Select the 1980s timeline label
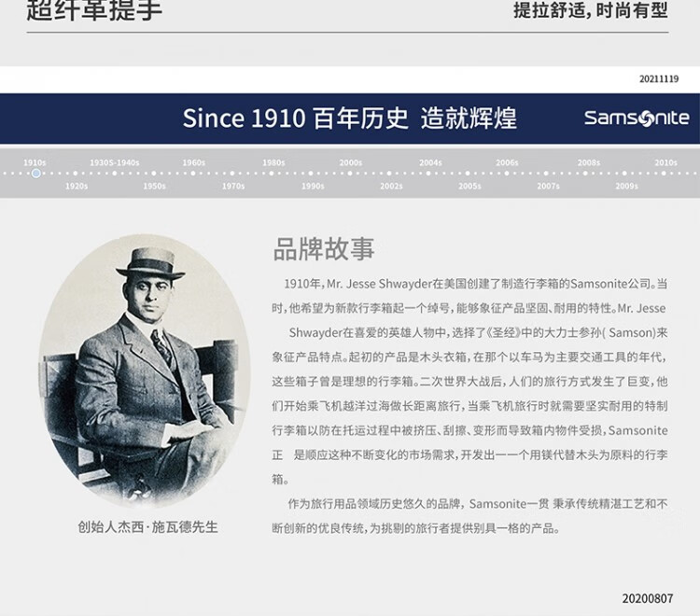Viewport: 700px width, 616px height. coord(273,163)
